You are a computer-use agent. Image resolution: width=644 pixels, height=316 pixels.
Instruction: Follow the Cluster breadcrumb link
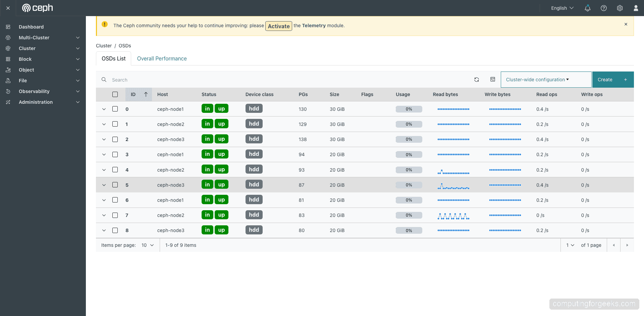click(x=104, y=46)
